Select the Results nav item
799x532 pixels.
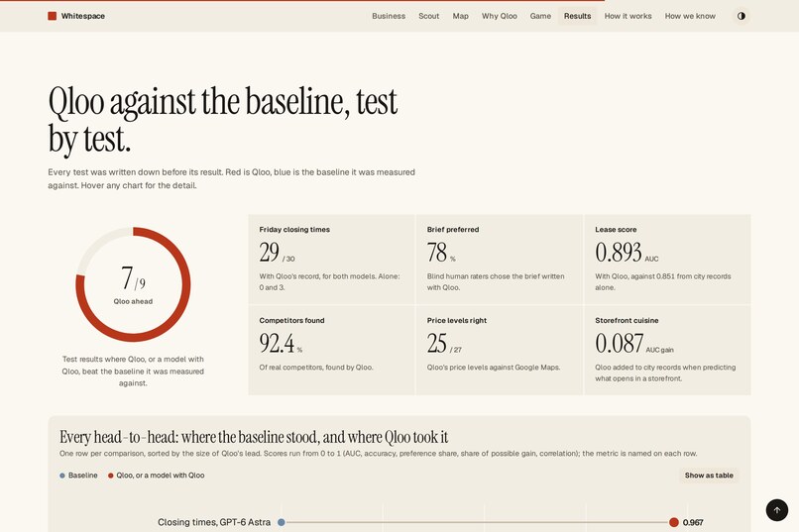(577, 16)
